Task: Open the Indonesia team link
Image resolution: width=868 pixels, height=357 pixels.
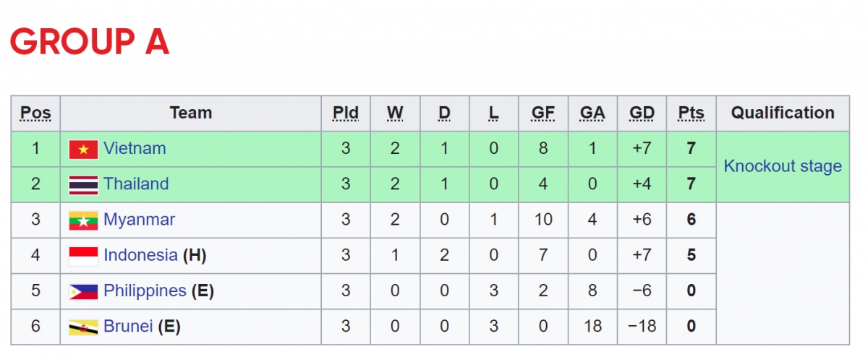Action: (x=140, y=254)
